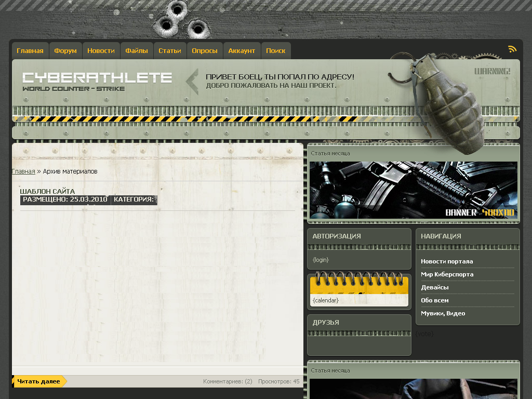532x399 pixels.
Task: Open the Новости портала navigation link
Action: pos(447,261)
